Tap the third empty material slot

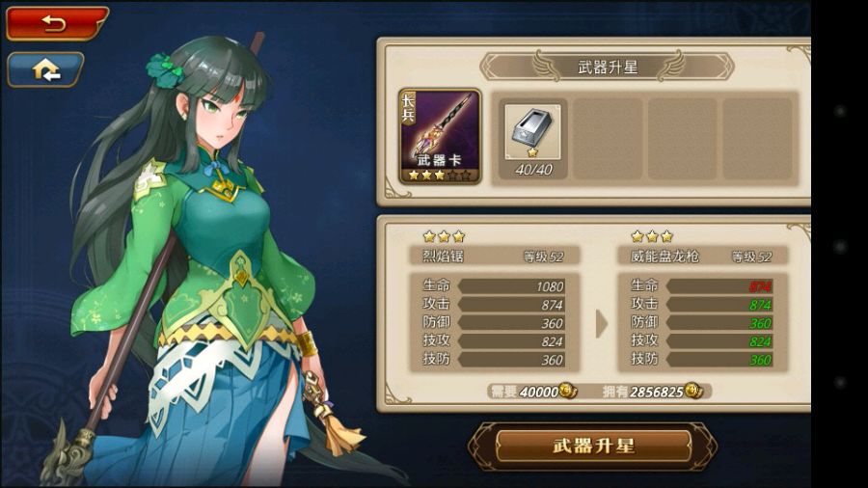tap(682, 138)
